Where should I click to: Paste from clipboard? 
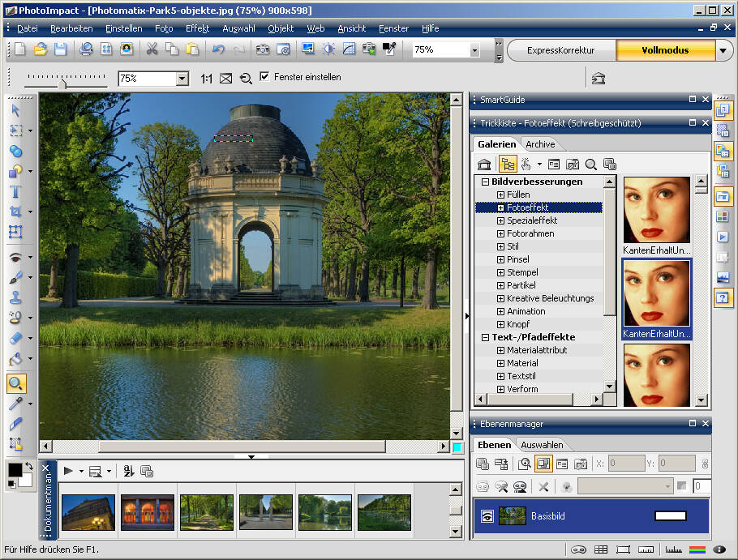click(x=192, y=49)
